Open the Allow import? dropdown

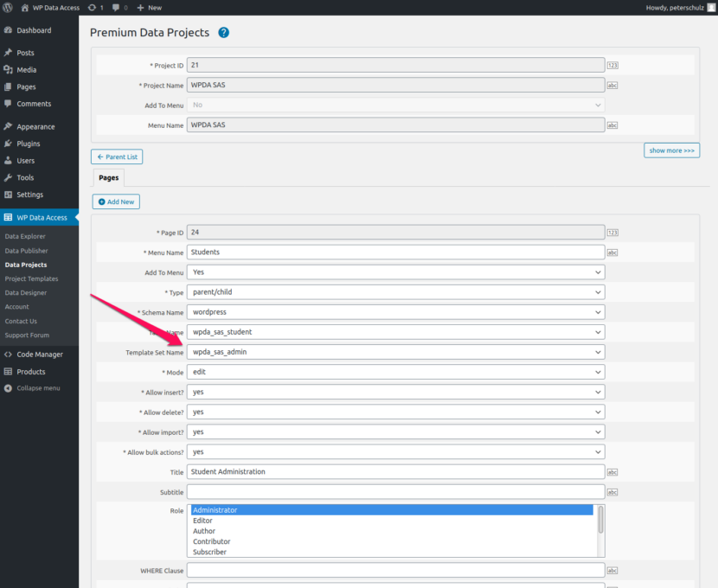[x=394, y=431]
